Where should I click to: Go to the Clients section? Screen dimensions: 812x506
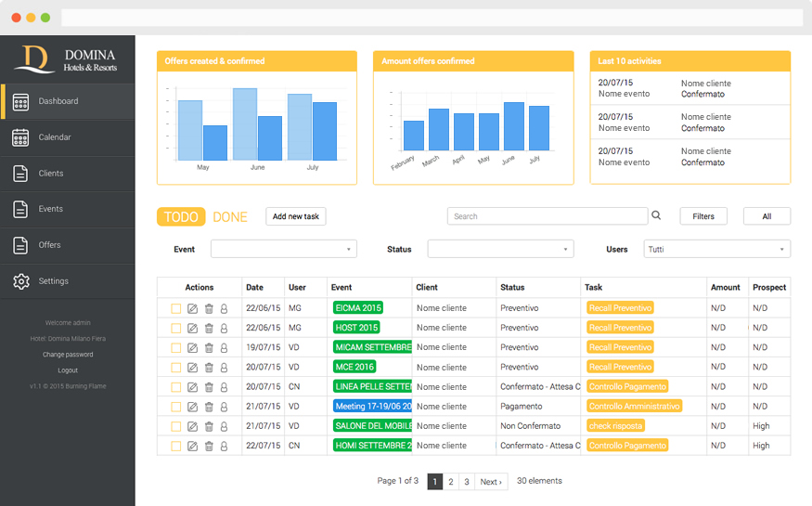point(68,174)
